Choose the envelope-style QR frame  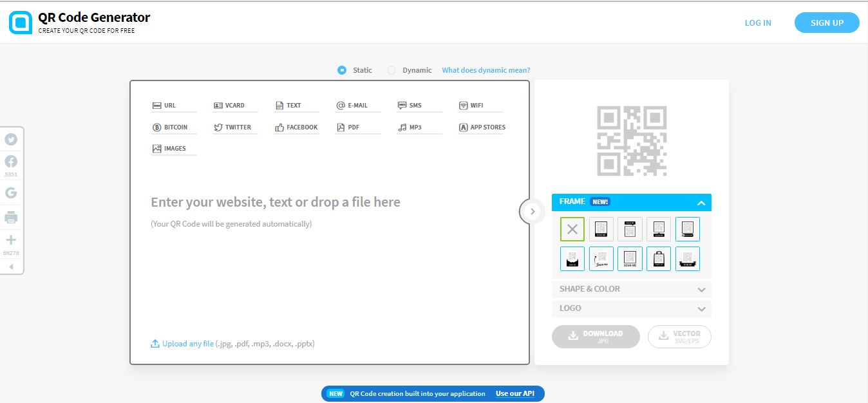(572, 259)
